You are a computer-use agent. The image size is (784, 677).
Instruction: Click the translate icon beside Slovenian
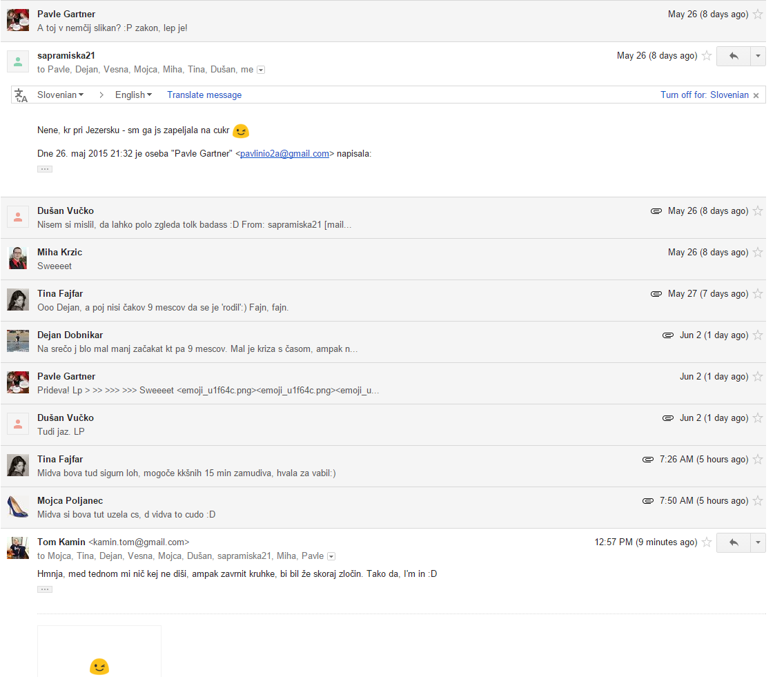[x=21, y=95]
